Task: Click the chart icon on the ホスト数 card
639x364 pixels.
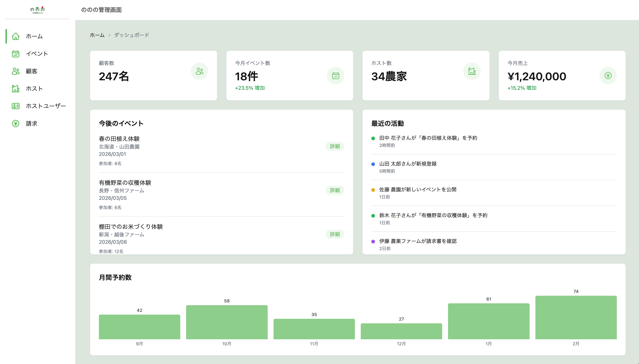Action: [472, 71]
